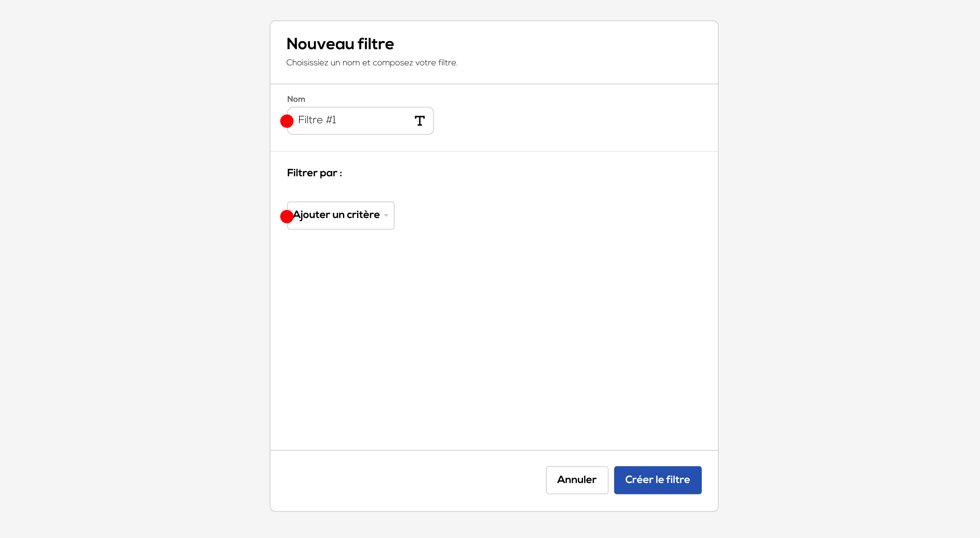980x538 pixels.
Task: Click the word 'filtre' in blue button
Action: tap(678, 480)
